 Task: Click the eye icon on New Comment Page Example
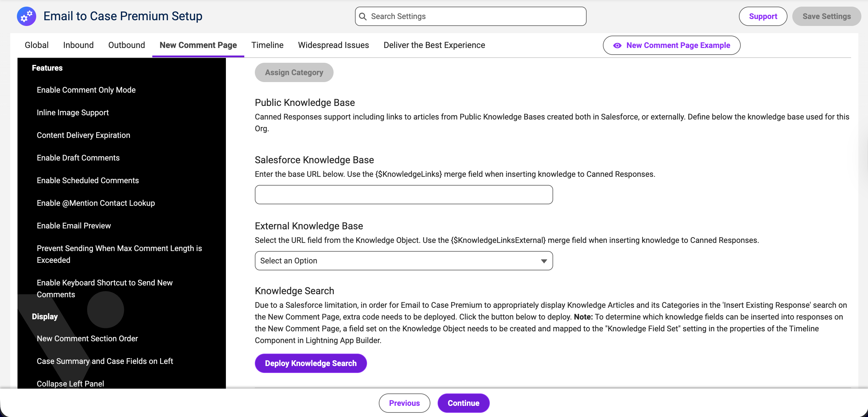click(x=617, y=46)
